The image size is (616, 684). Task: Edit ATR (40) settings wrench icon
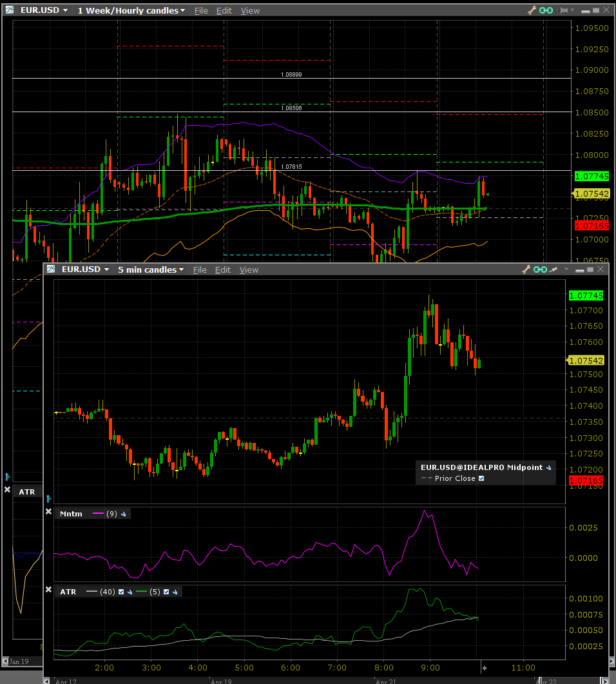pyautogui.click(x=130, y=592)
